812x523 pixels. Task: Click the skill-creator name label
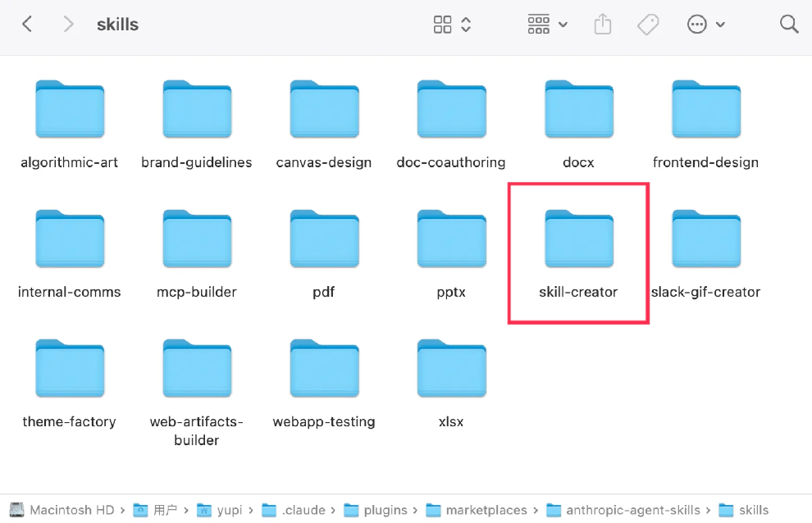pyautogui.click(x=578, y=292)
